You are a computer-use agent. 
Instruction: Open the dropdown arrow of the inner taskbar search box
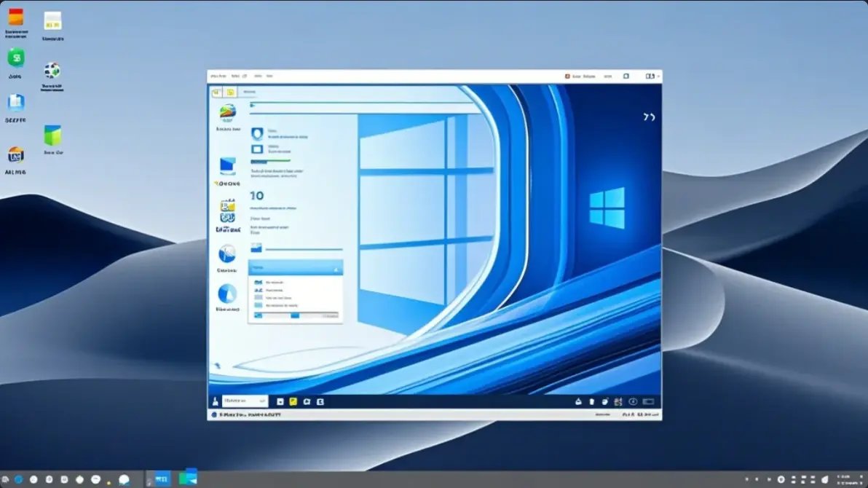coord(262,401)
